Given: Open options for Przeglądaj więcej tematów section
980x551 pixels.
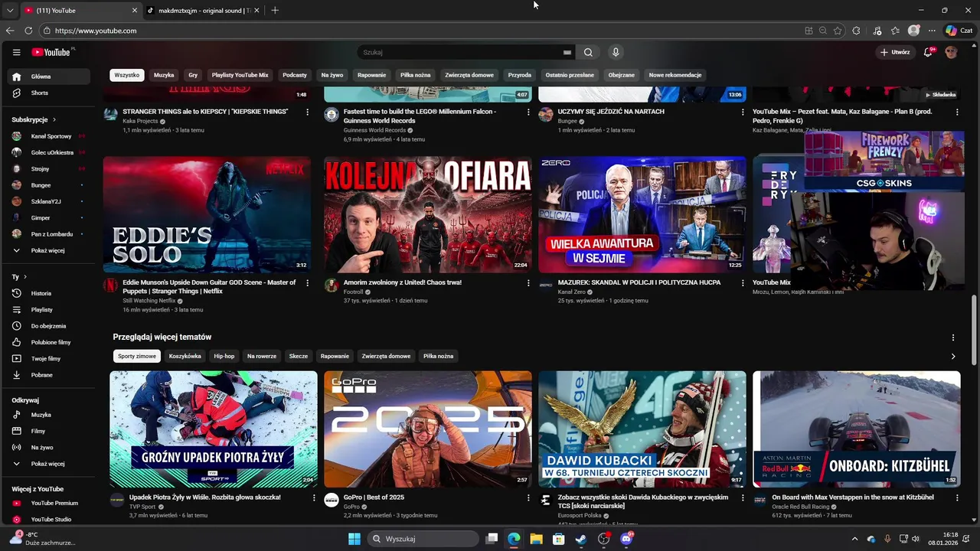Looking at the screenshot, I should [953, 337].
